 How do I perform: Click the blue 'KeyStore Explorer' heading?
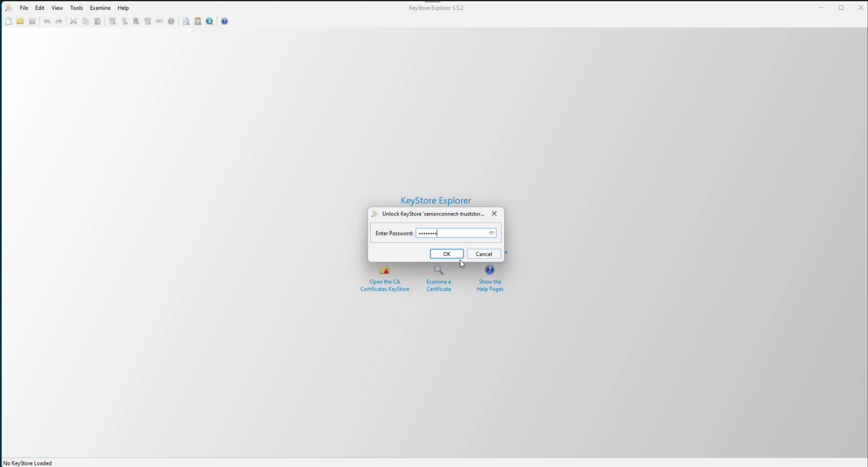pyautogui.click(x=436, y=201)
